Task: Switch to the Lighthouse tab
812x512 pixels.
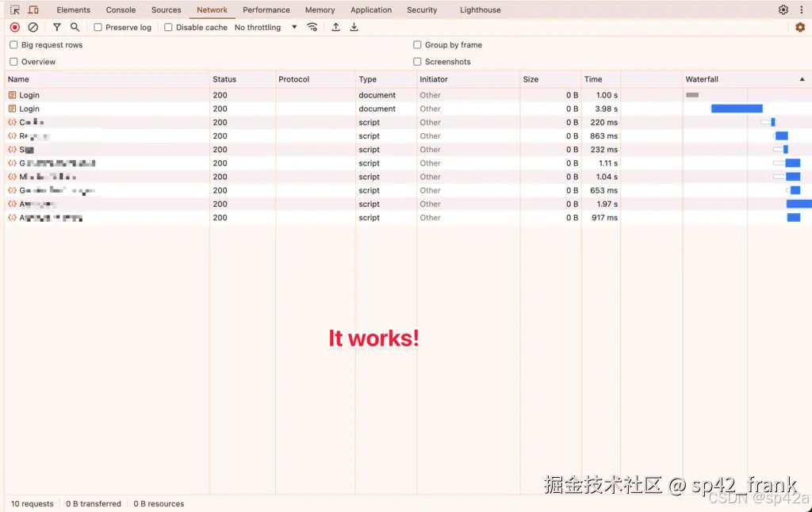Action: (480, 10)
